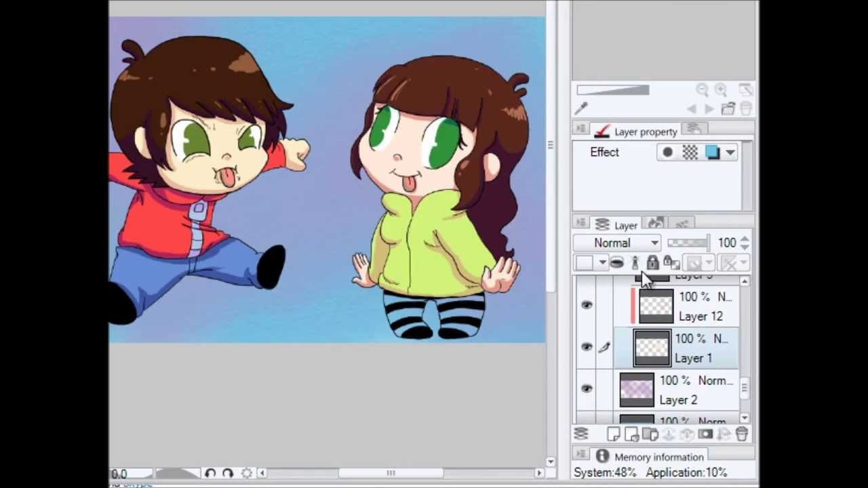This screenshot has height=488, width=868.
Task: Open Memory information panel menu icon
Action: coord(580,454)
